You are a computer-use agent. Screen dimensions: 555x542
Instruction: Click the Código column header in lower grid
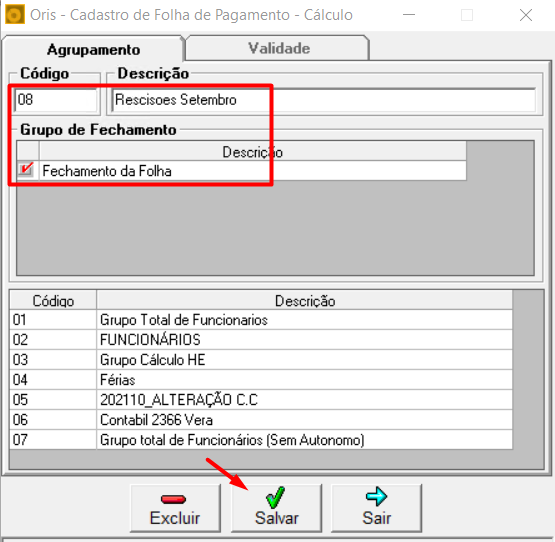tap(53, 301)
